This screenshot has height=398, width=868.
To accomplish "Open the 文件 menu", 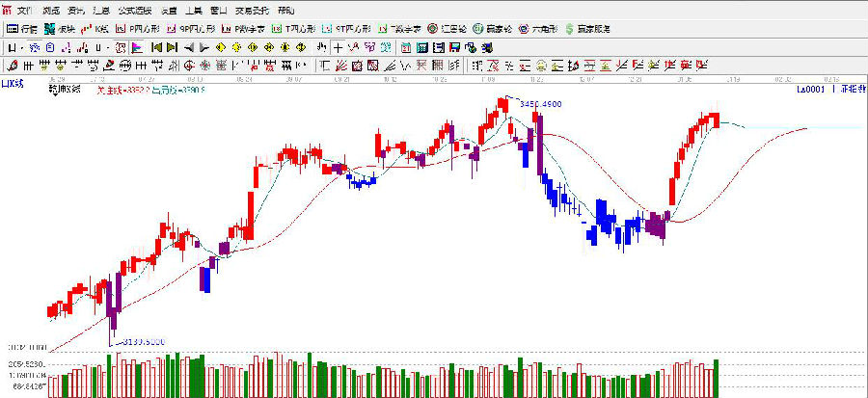I will pos(24,11).
